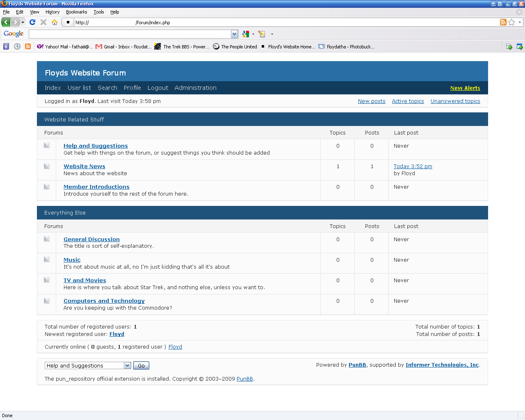Open the Tools menu

point(98,12)
